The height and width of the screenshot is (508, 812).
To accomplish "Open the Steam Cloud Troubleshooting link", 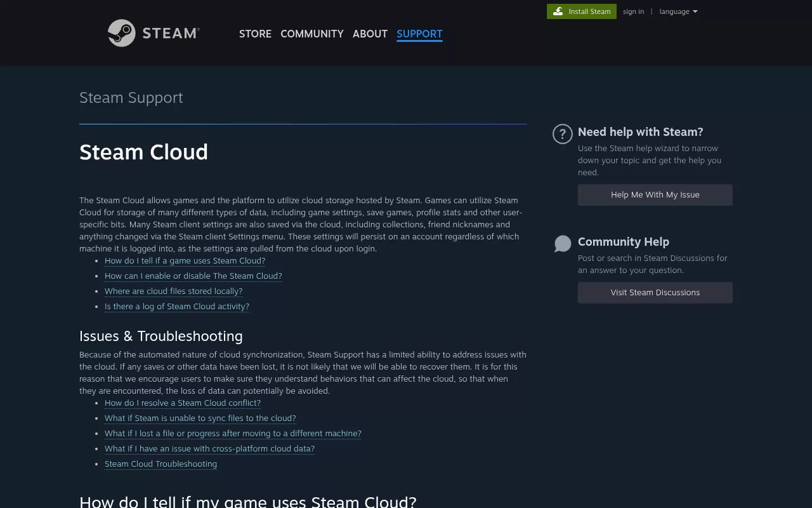I will pyautogui.click(x=160, y=464).
